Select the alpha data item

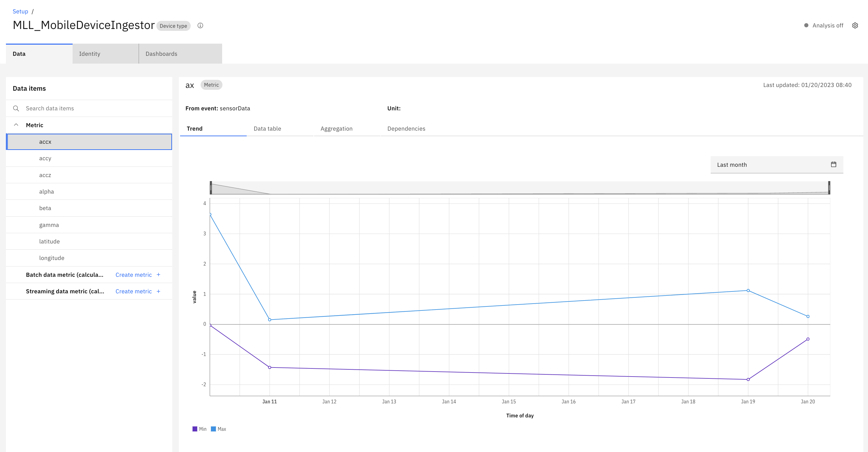(89, 191)
